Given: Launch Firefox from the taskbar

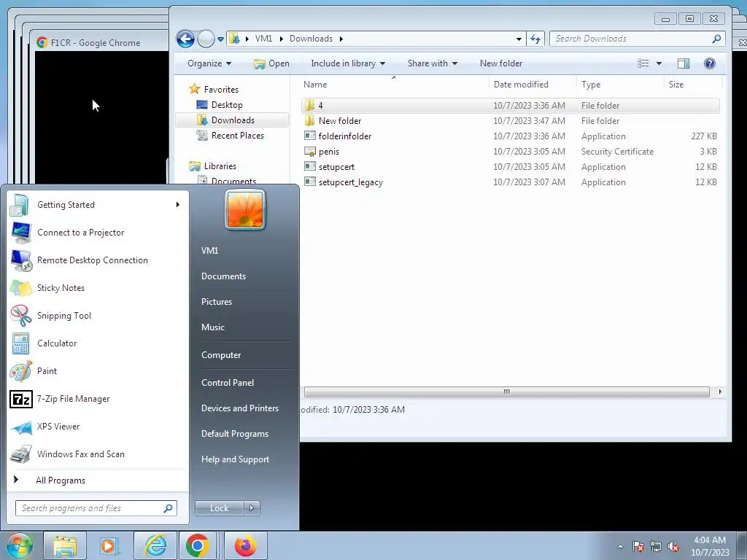Looking at the screenshot, I should (x=245, y=545).
